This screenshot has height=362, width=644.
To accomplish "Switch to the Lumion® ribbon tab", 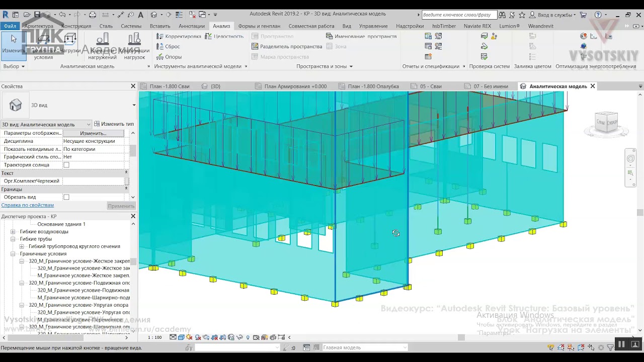I will coord(509,26).
